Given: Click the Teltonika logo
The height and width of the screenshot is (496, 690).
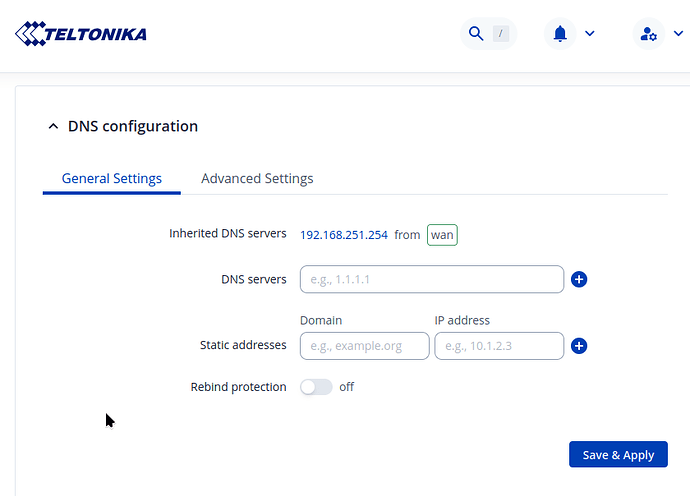Looking at the screenshot, I should [x=81, y=34].
